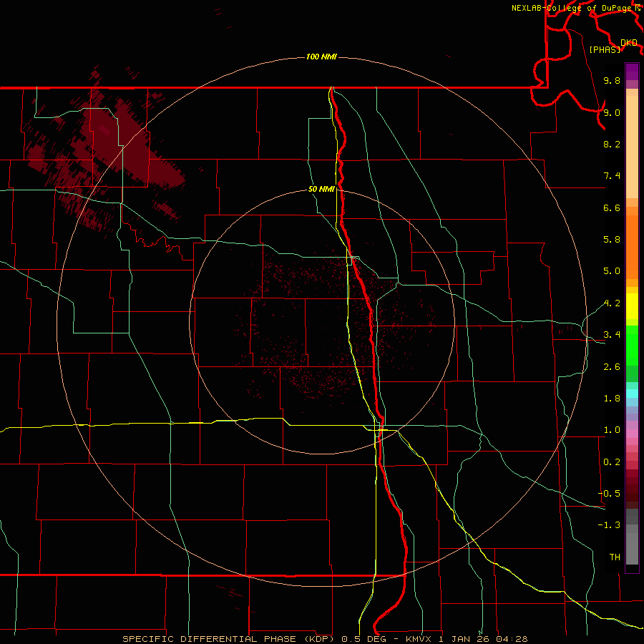Click the 9.0 value on color scale
Screen dimensions: 644x644
(612, 112)
